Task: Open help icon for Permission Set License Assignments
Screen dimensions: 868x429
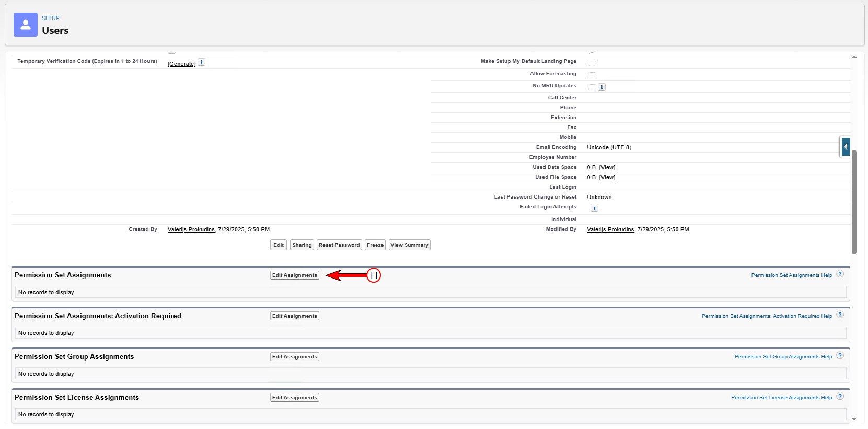Action: click(x=840, y=397)
